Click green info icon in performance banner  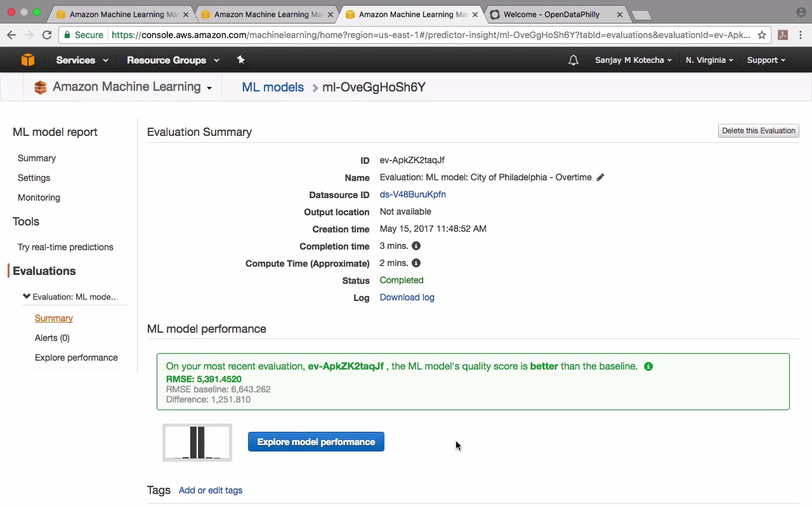pyautogui.click(x=648, y=366)
